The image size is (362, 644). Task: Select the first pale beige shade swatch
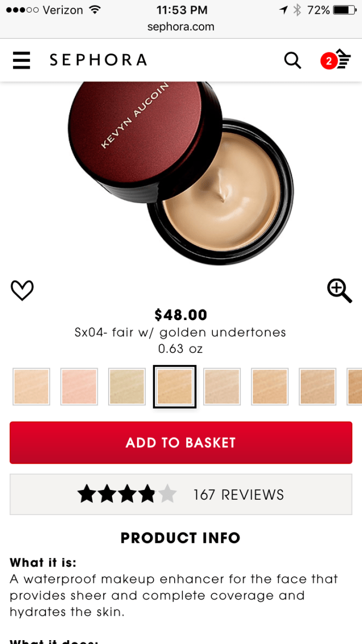pos(31,387)
